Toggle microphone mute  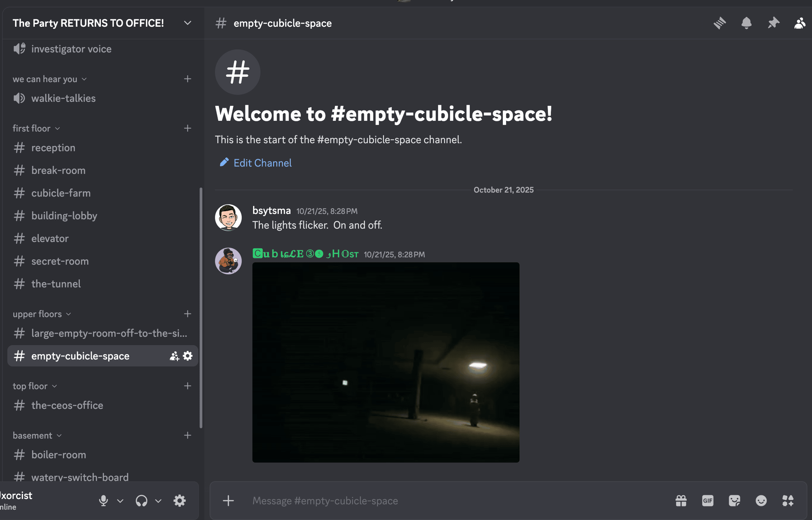coord(104,500)
